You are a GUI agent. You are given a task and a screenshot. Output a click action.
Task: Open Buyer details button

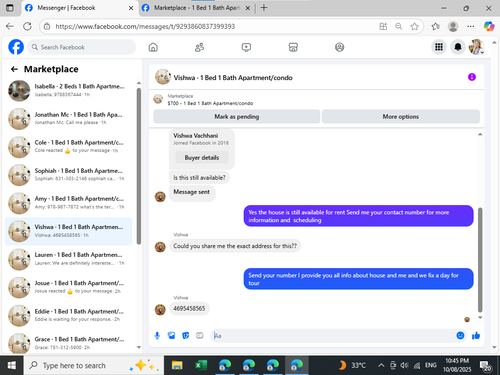202,157
